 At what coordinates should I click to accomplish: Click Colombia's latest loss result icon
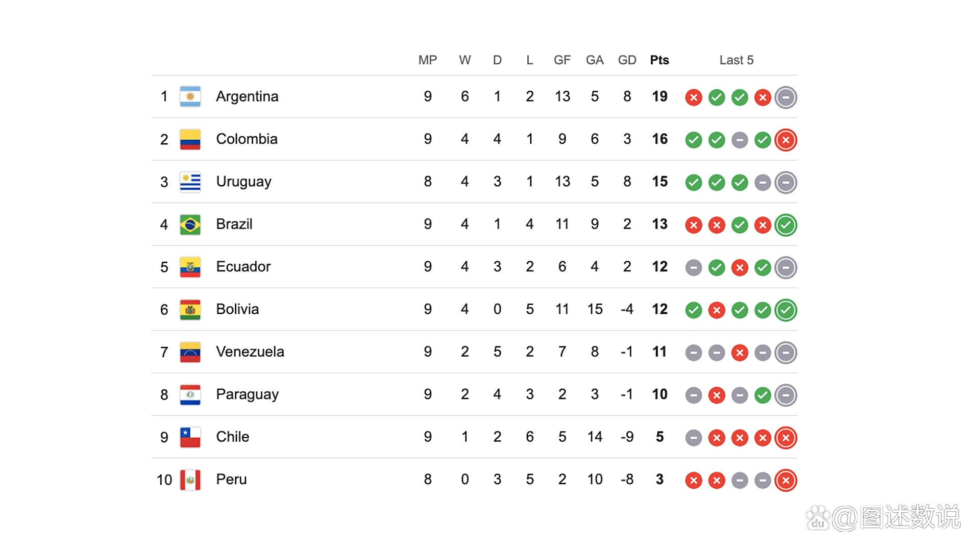click(786, 140)
